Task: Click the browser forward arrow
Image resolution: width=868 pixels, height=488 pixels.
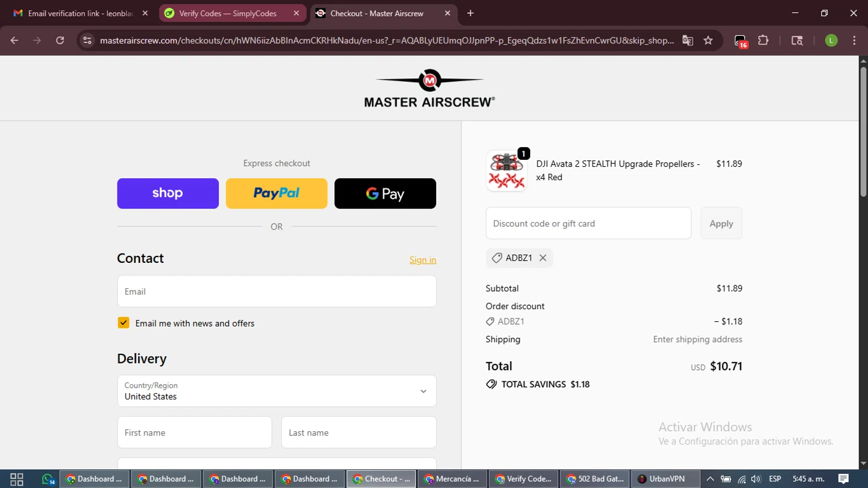Action: (x=37, y=41)
